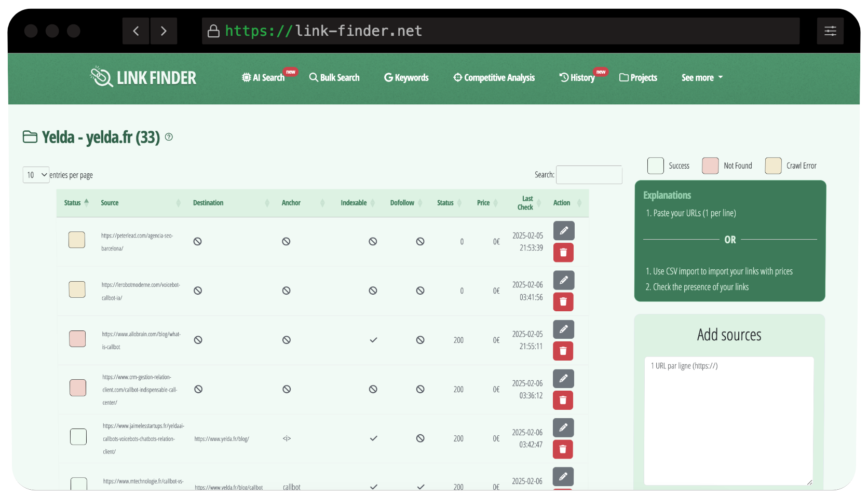This screenshot has height=497, width=868.
Task: Click status box of allobrain.com row
Action: click(77, 339)
